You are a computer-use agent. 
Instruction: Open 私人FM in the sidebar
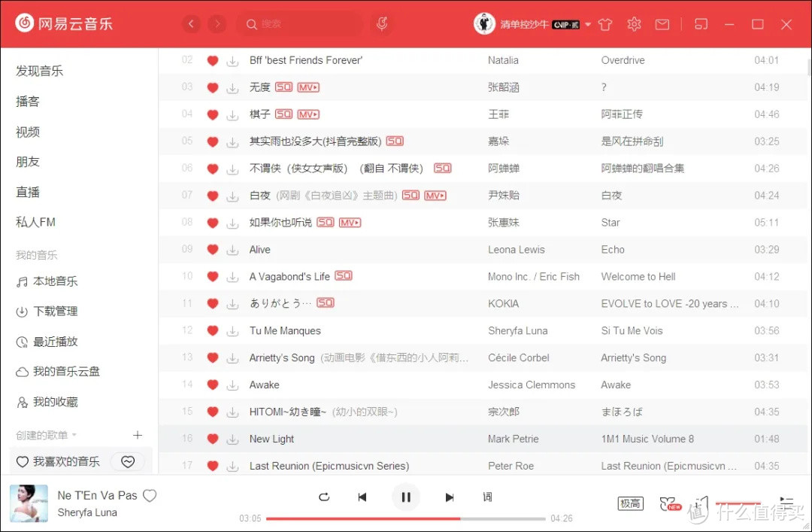[35, 223]
